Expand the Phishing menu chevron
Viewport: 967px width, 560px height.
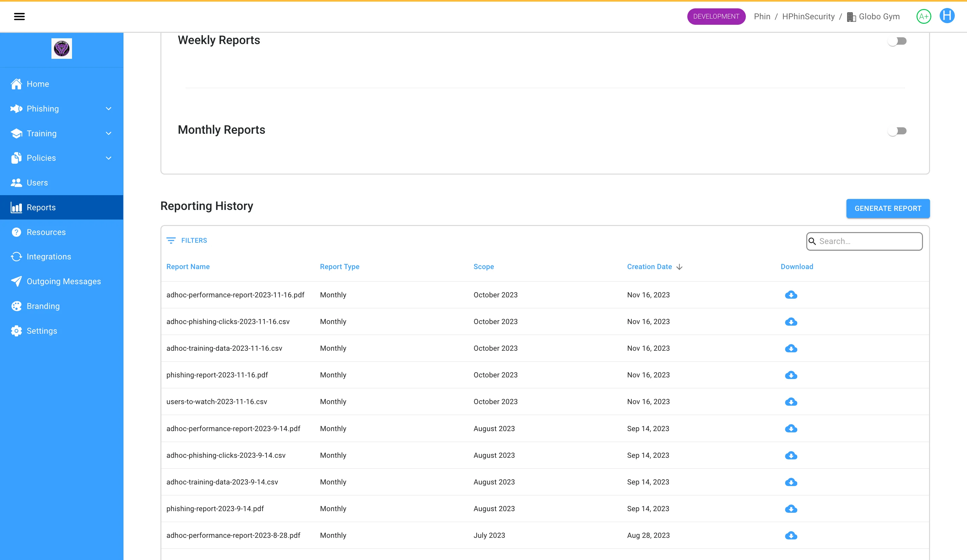coord(109,109)
